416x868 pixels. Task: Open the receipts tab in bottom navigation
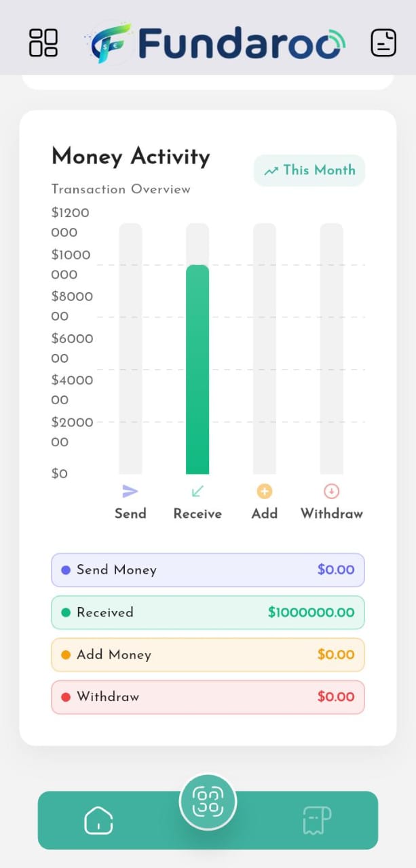click(x=317, y=821)
